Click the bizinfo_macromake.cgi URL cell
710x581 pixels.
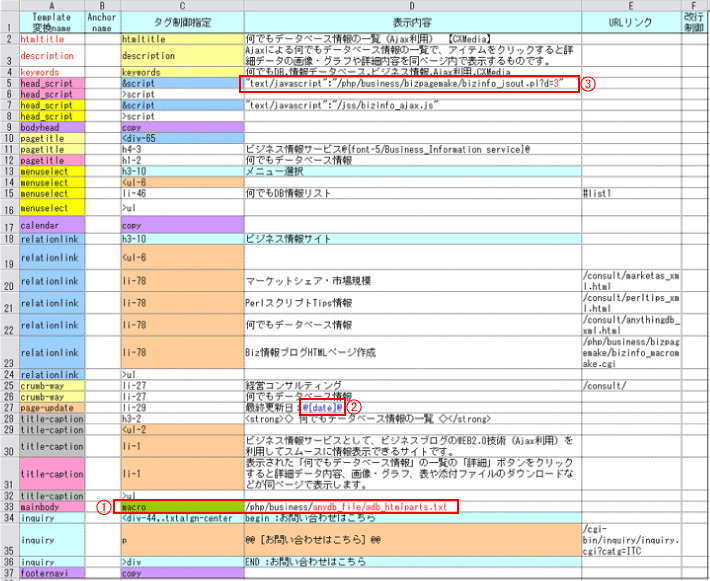(x=631, y=352)
